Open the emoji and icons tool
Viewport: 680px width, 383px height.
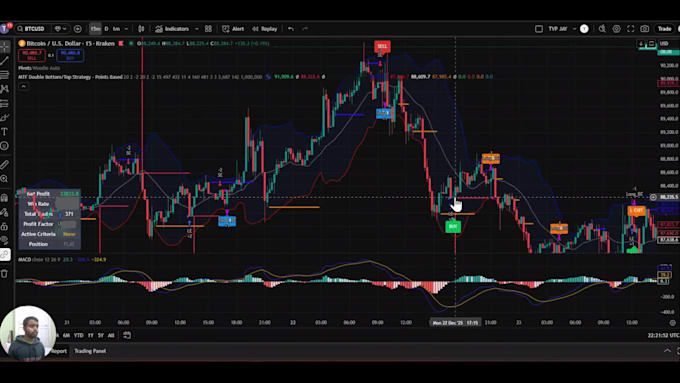(x=5, y=146)
